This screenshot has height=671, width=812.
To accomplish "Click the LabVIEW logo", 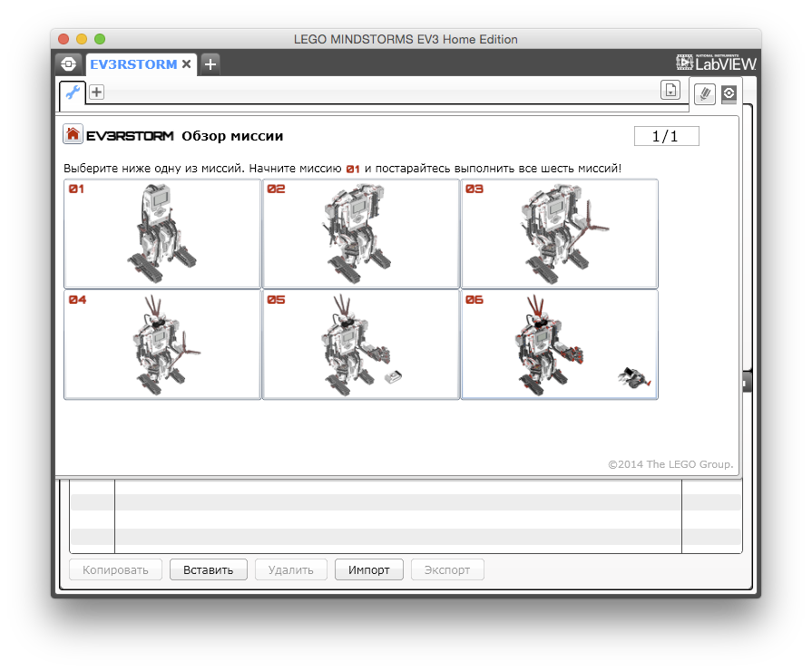I will [716, 63].
